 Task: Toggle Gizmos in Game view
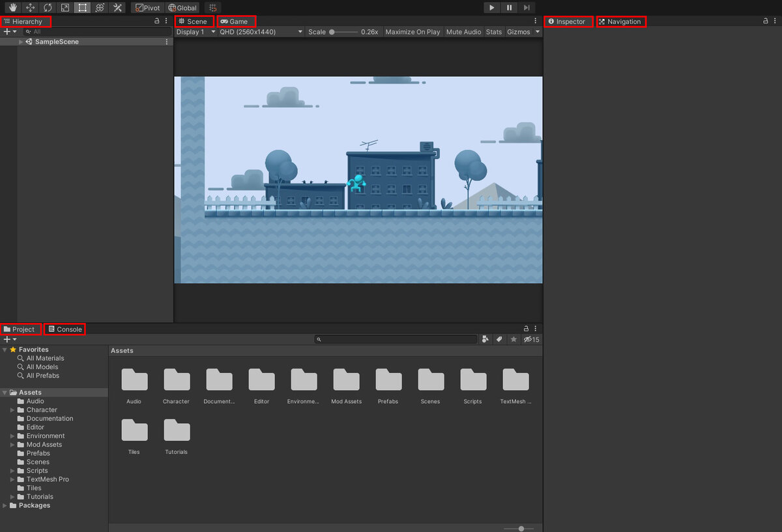click(519, 32)
